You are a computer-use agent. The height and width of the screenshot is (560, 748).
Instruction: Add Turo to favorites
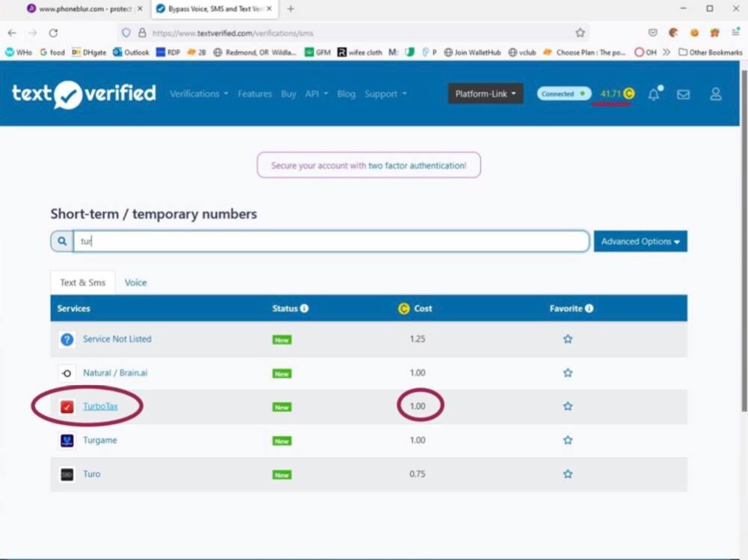coord(568,473)
